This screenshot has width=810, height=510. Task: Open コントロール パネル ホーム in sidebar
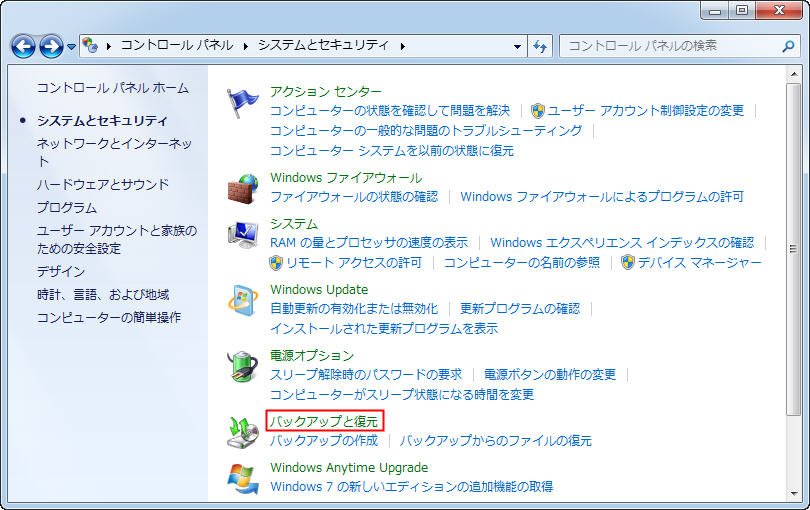click(x=113, y=88)
